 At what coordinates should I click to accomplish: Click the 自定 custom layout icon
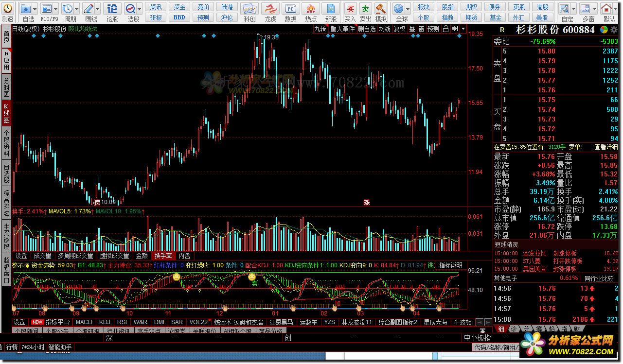click(564, 9)
